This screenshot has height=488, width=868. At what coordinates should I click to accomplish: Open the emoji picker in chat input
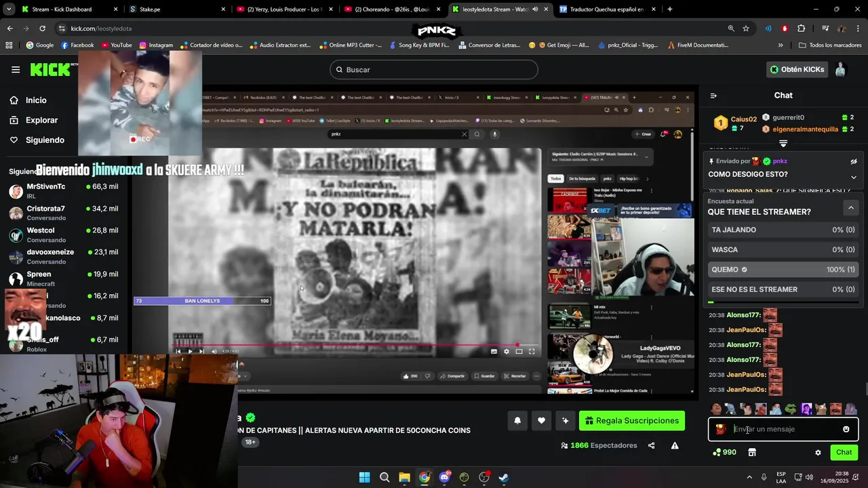pyautogui.click(x=846, y=429)
